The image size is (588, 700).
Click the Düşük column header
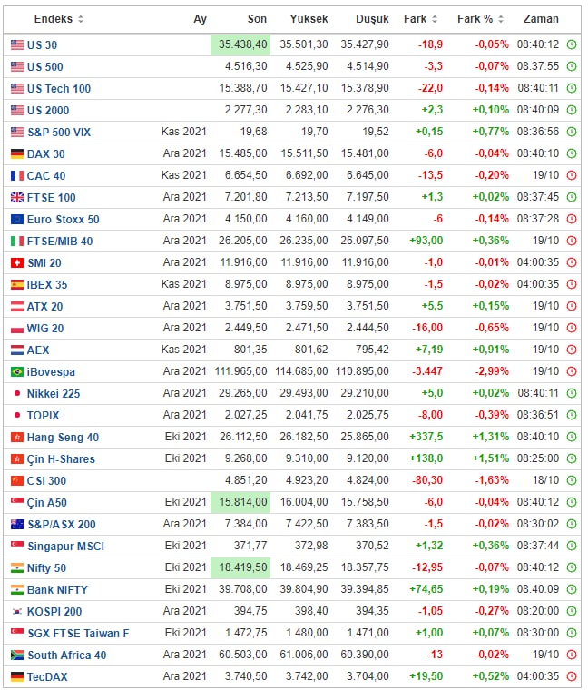(x=372, y=19)
